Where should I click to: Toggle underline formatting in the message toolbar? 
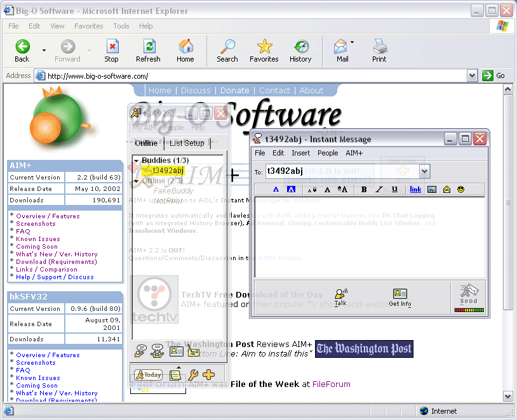pyautogui.click(x=394, y=190)
